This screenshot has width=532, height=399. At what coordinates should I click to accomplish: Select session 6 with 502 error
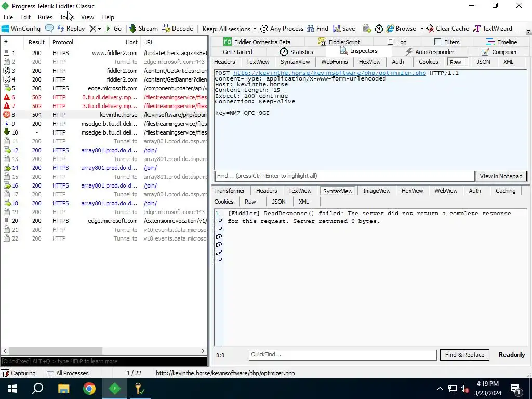(x=104, y=97)
